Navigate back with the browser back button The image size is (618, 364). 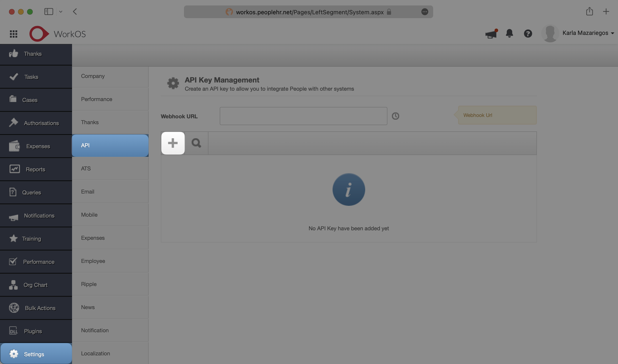click(75, 12)
